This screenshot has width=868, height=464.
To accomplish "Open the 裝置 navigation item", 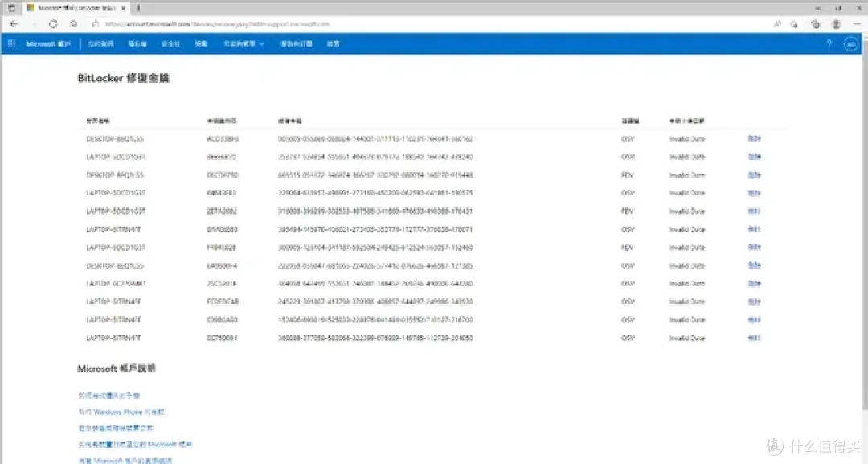I will [333, 43].
